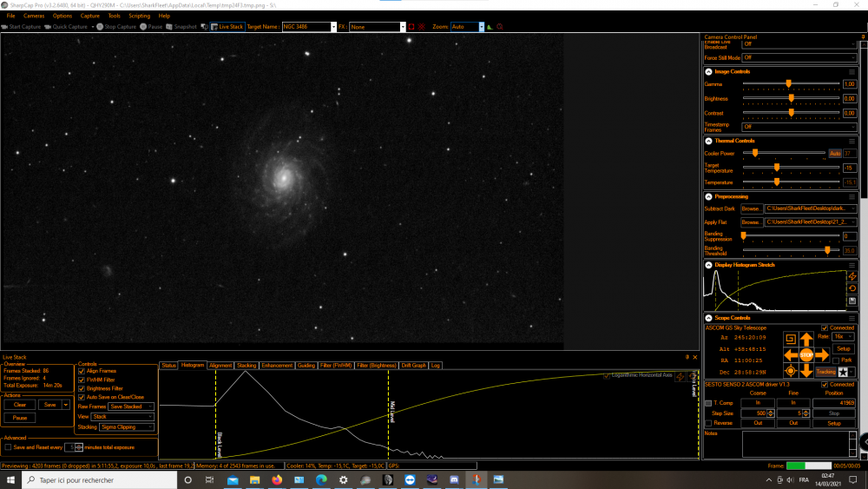Click the Clear button in Actions

point(20,405)
